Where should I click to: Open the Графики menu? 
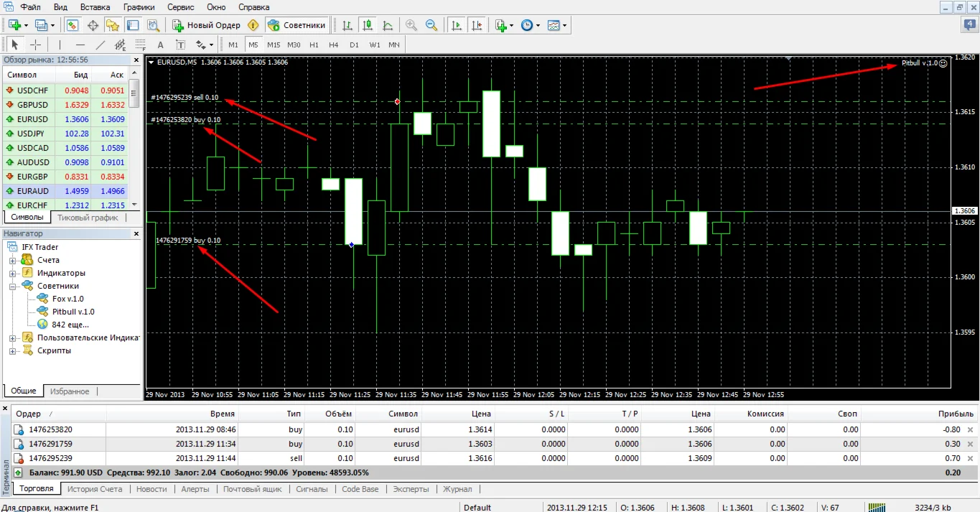[x=139, y=6]
